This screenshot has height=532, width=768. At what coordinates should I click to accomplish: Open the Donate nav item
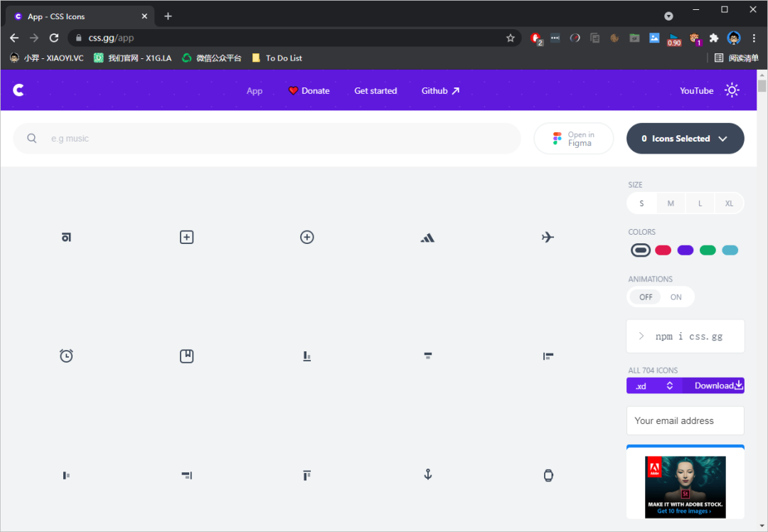pyautogui.click(x=309, y=90)
